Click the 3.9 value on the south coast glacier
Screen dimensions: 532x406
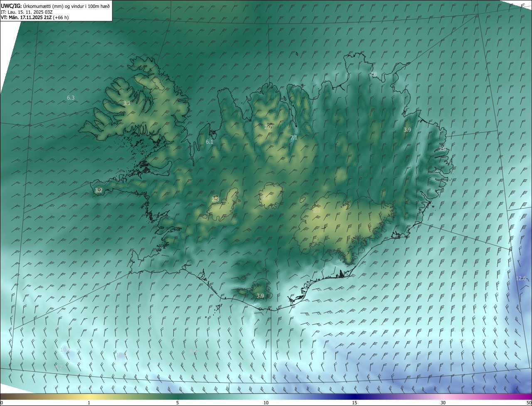point(260,296)
